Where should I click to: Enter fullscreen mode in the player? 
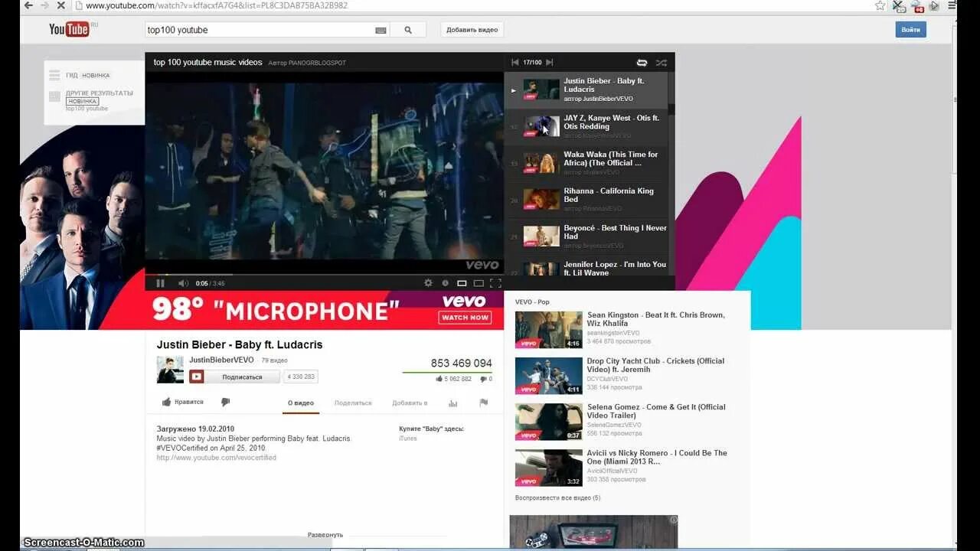495,283
